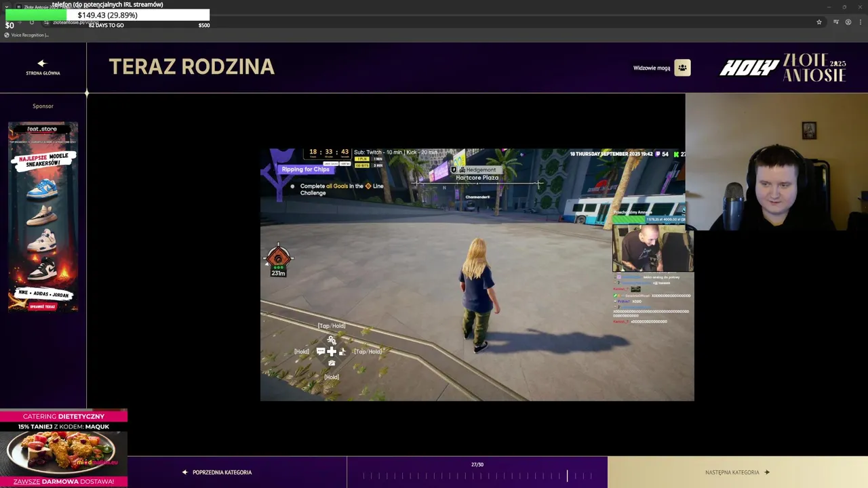Image resolution: width=868 pixels, height=488 pixels.
Task: Click the Sponsor label
Action: point(43,106)
